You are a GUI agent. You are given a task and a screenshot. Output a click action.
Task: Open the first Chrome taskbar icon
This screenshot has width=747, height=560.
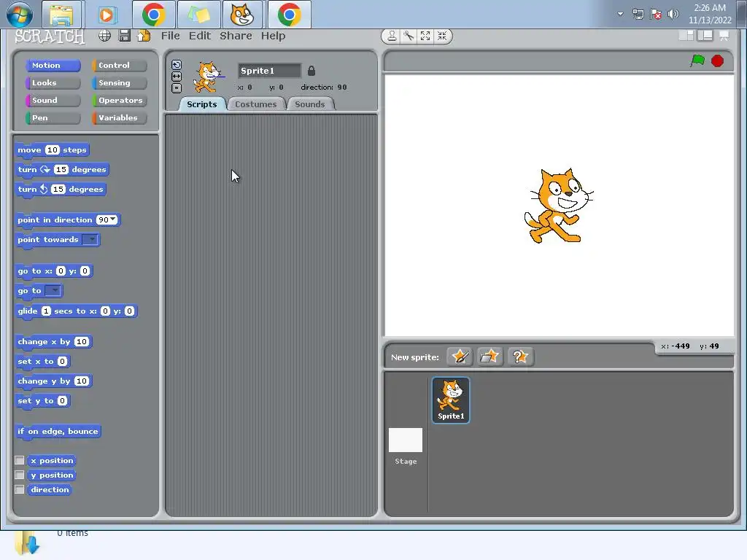(153, 15)
